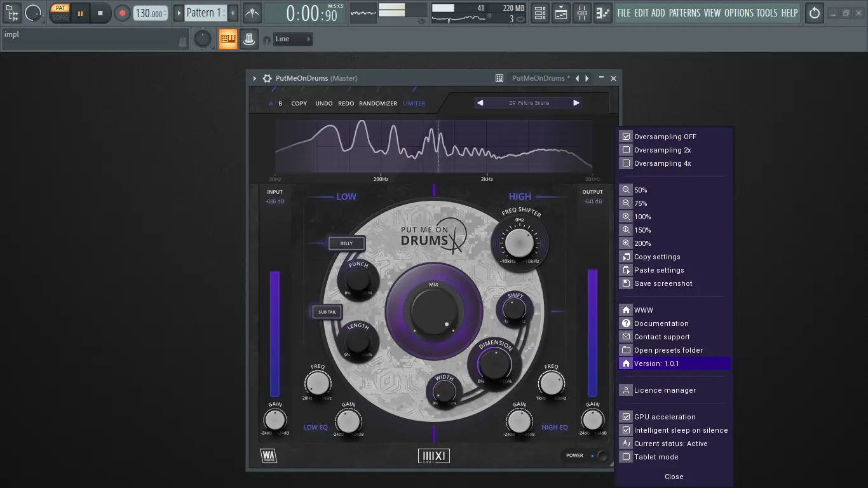
Task: Switch PAT/SONG mode toggle
Action: (60, 13)
